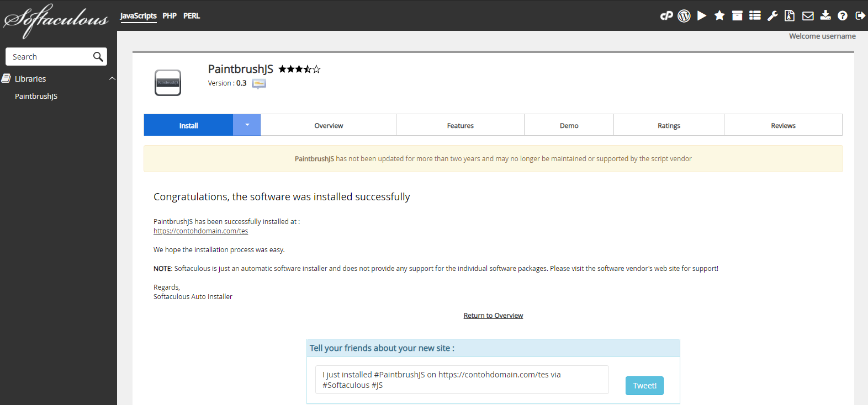Switch to the Overview tab
This screenshot has width=868, height=405.
pos(329,126)
